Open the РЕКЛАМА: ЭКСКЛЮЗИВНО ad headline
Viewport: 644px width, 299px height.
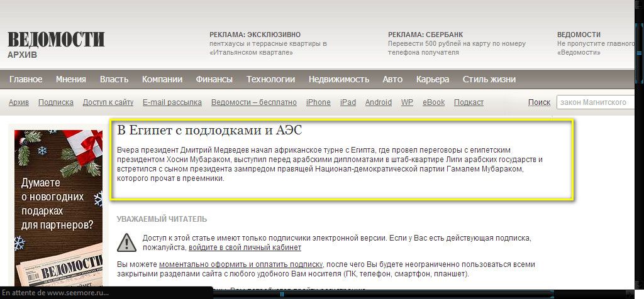255,35
